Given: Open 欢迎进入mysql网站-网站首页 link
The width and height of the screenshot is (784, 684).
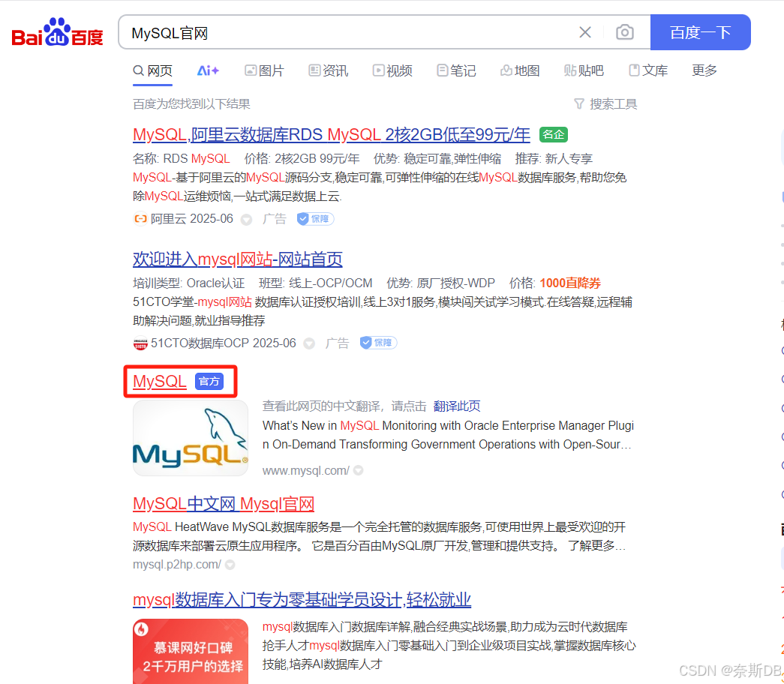Looking at the screenshot, I should 238,259.
